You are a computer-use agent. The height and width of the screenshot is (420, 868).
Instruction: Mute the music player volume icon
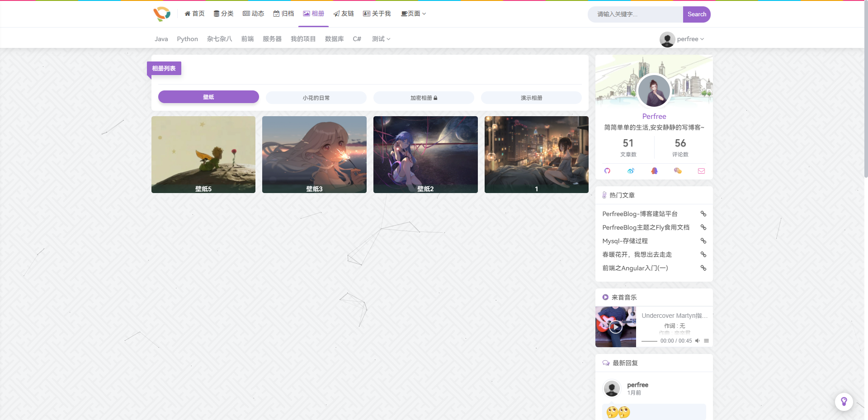697,341
